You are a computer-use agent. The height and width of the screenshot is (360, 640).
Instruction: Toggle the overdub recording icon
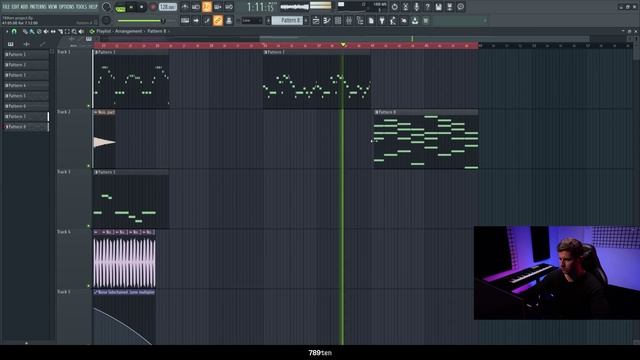[x=218, y=7]
